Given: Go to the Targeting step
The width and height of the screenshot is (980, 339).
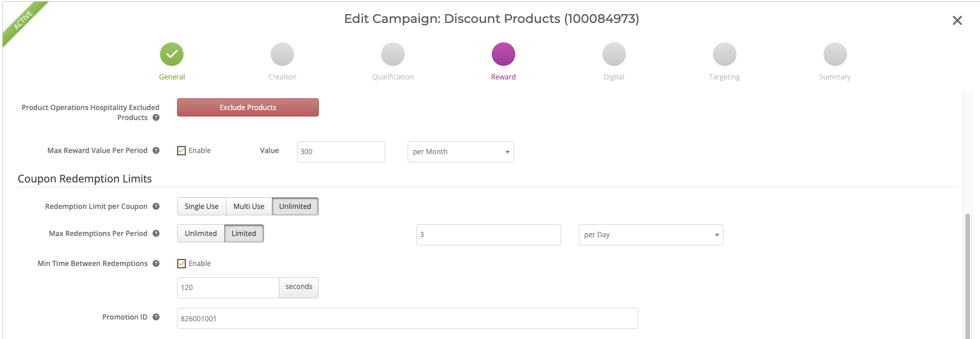Looking at the screenshot, I should [x=724, y=55].
